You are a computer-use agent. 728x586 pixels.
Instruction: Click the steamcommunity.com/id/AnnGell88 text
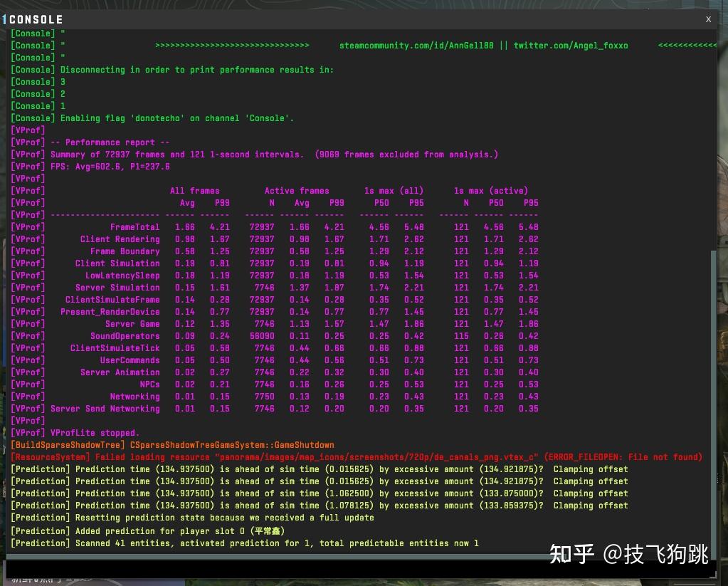point(416,46)
